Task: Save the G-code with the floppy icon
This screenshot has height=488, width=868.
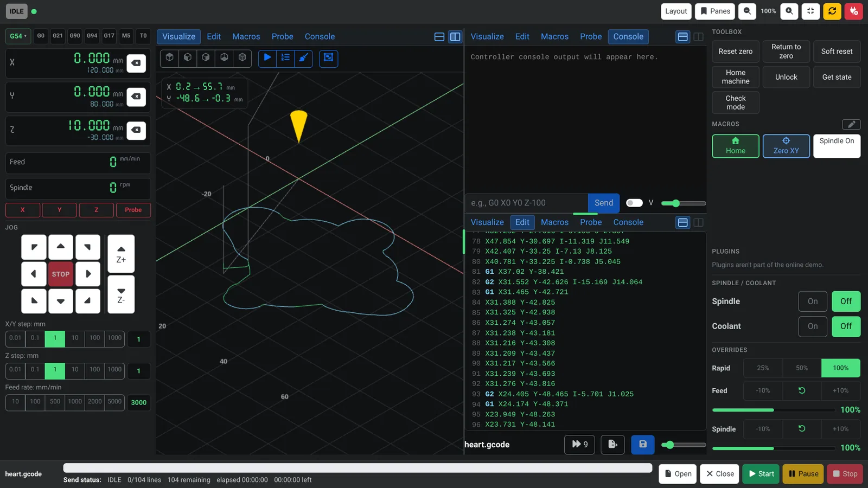Action: click(643, 445)
